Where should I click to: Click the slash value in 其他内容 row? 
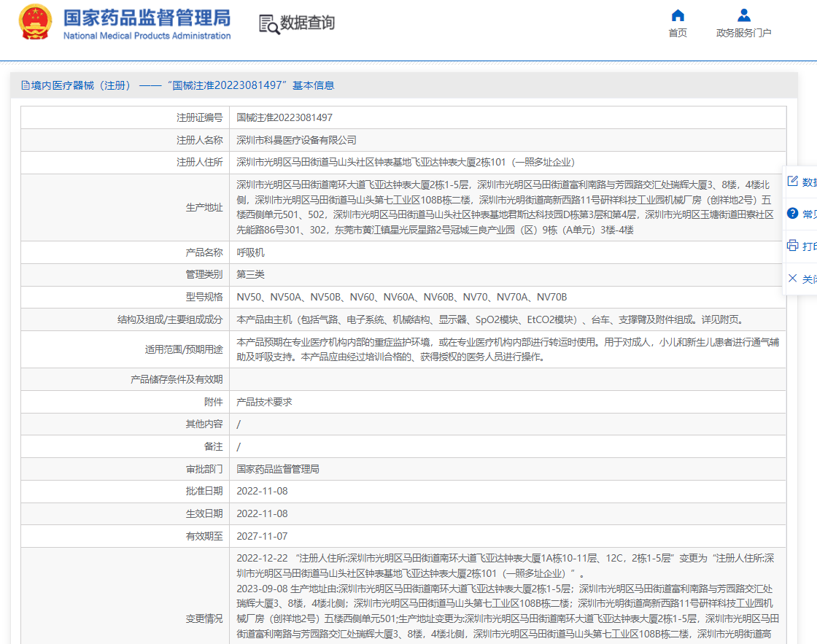[x=239, y=424]
